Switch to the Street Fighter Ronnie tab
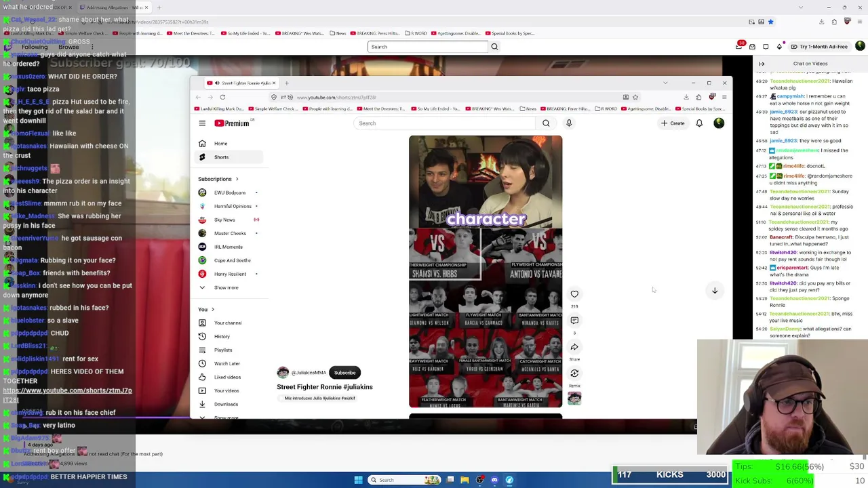Image resolution: width=868 pixels, height=488 pixels. [x=241, y=83]
